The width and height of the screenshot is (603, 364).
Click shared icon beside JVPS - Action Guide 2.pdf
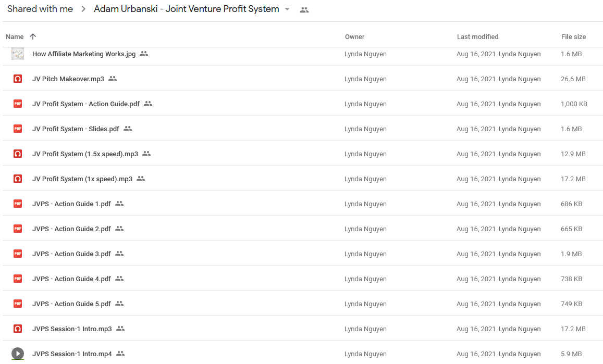coord(119,228)
